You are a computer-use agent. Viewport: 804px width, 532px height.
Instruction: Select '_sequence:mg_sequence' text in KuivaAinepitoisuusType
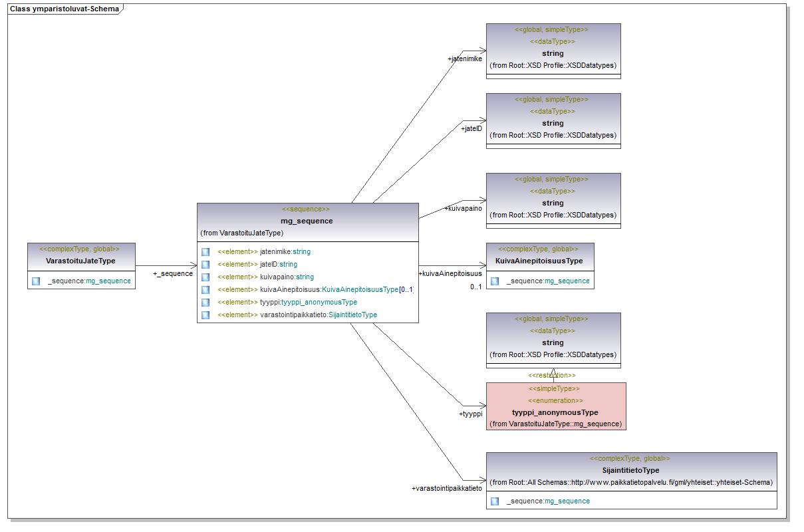point(548,281)
